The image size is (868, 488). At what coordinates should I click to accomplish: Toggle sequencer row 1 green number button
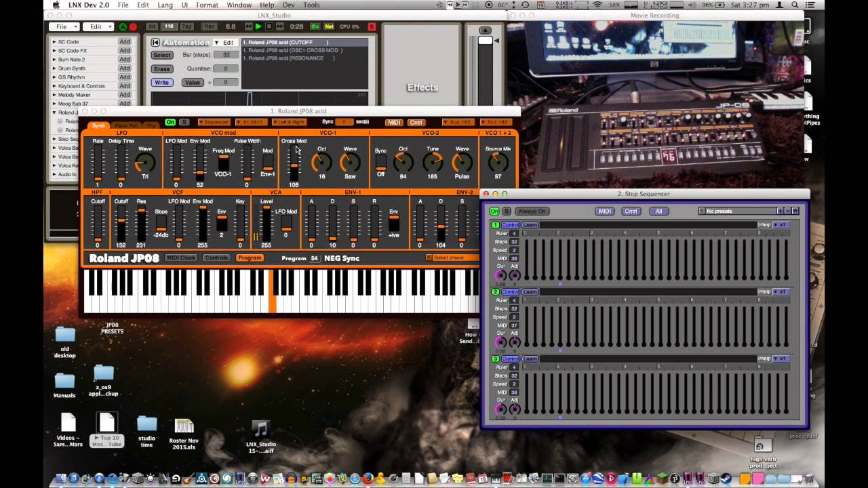point(496,225)
